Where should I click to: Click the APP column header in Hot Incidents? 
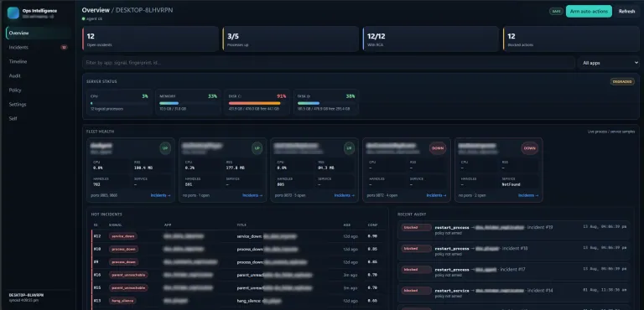tap(168, 225)
